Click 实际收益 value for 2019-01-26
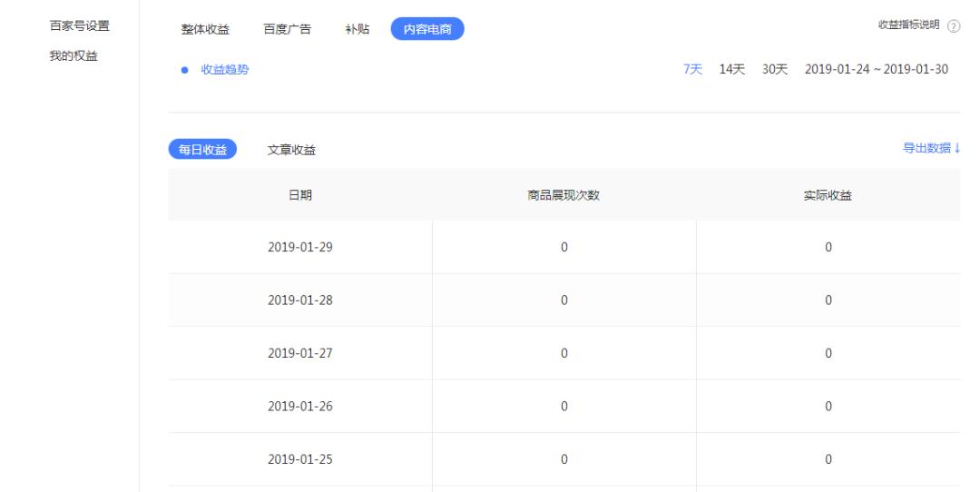The width and height of the screenshot is (980, 492). click(x=828, y=407)
